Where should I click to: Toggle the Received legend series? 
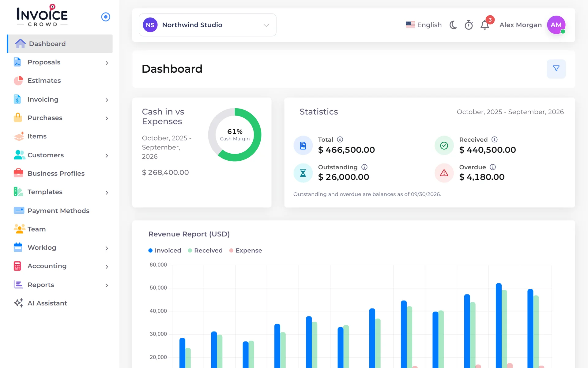(x=205, y=251)
